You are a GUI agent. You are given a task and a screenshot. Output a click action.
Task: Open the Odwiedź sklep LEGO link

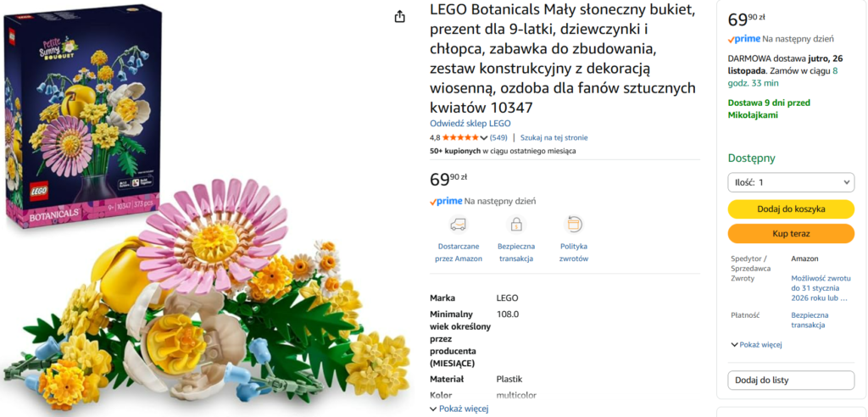click(x=470, y=123)
